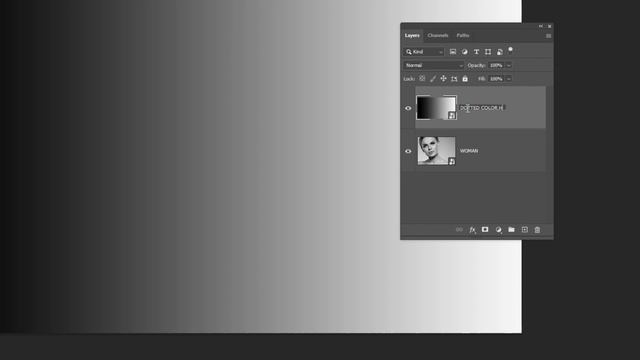
Task: Select the WOMAN layer name
Action: click(469, 151)
